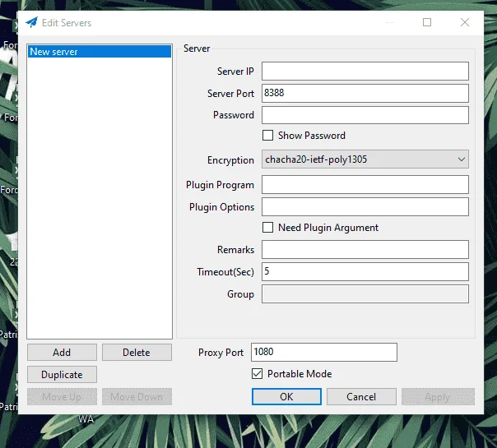Screen dimensions: 497x448
Task: Cancel the Edit Servers dialog
Action: [361, 397]
